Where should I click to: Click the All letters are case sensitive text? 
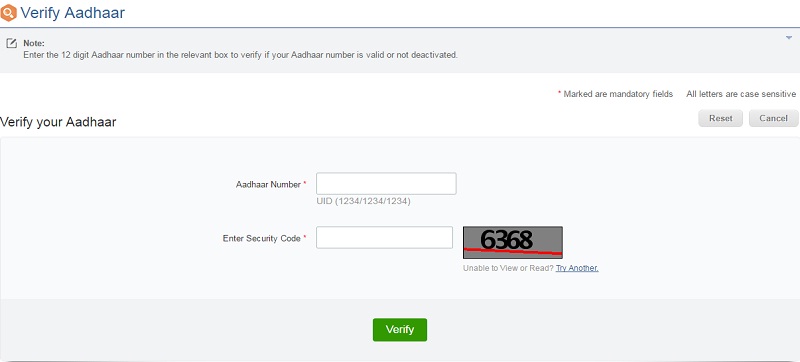click(741, 94)
